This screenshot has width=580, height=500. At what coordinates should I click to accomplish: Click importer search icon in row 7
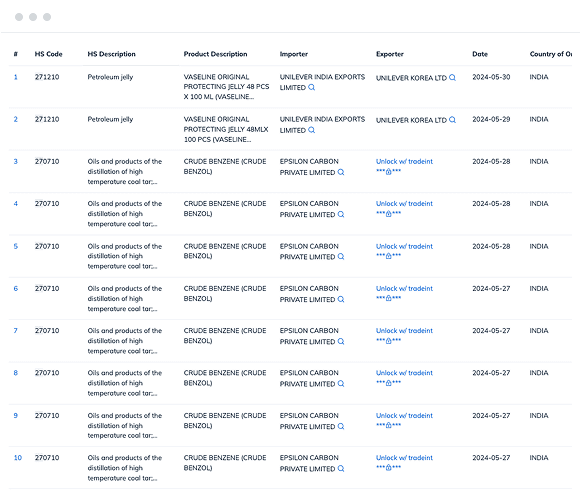click(341, 341)
